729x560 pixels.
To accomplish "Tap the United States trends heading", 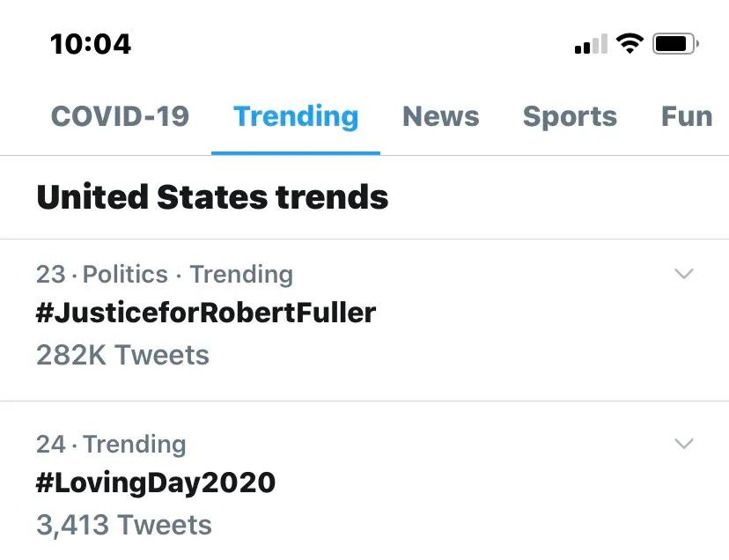I will (x=212, y=197).
